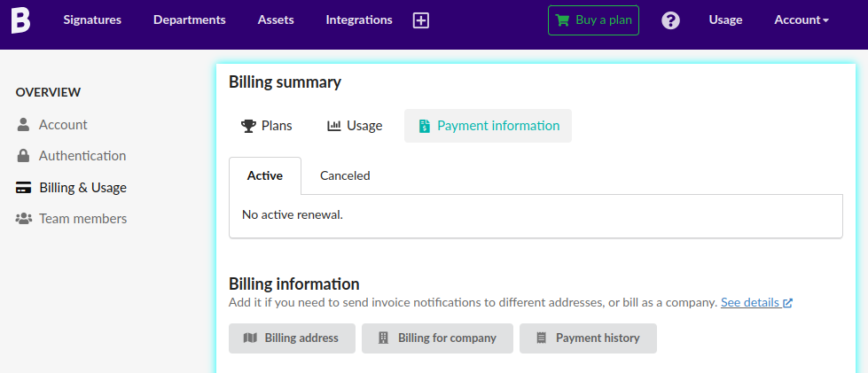868x373 pixels.
Task: Open Signatures in the top navigation
Action: [92, 20]
